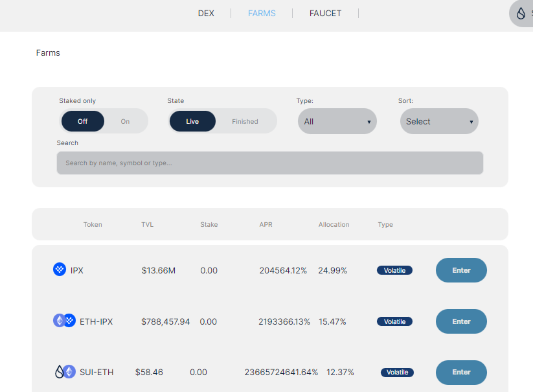Viewport: 533px width, 392px height.
Task: Open the Type dropdown showing All
Action: pyautogui.click(x=337, y=121)
